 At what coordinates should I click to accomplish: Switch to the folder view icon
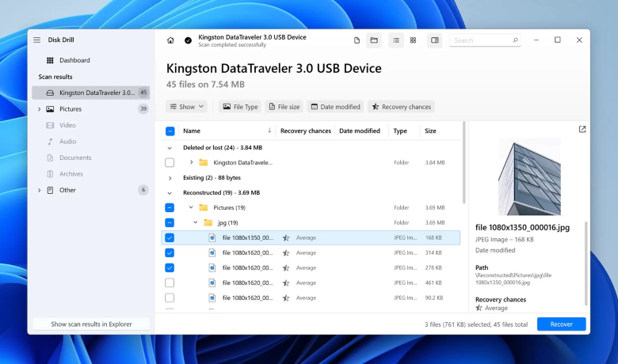[x=374, y=40]
